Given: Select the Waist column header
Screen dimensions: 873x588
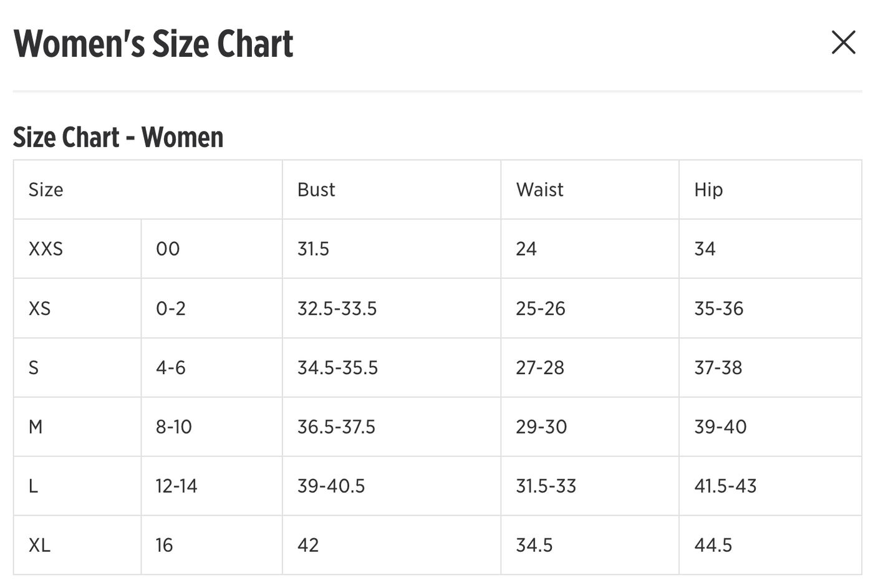Looking at the screenshot, I should (x=590, y=190).
